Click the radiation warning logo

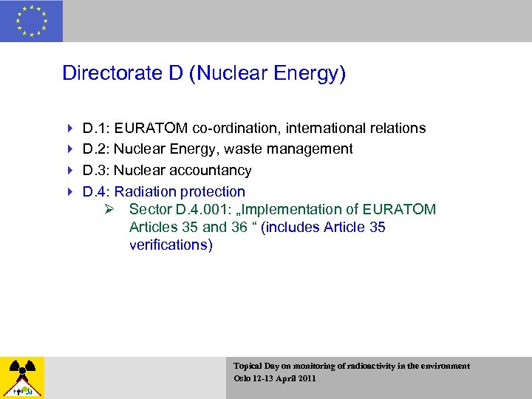pos(22,378)
